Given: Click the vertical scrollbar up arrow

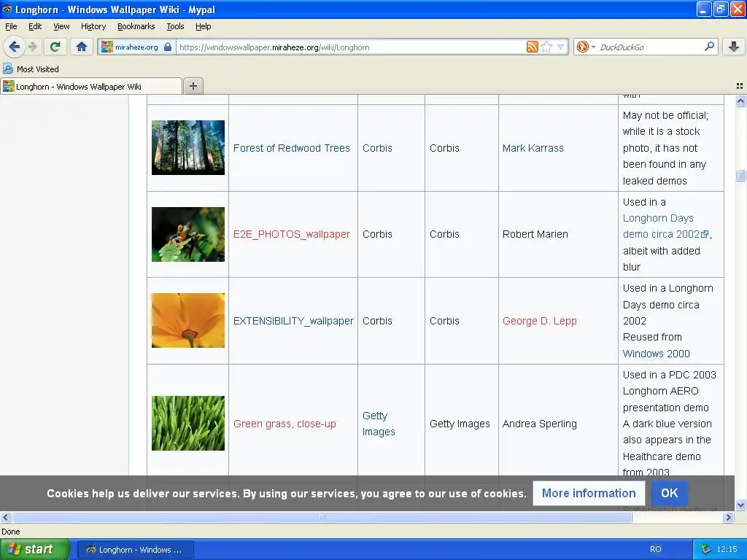Looking at the screenshot, I should [740, 101].
